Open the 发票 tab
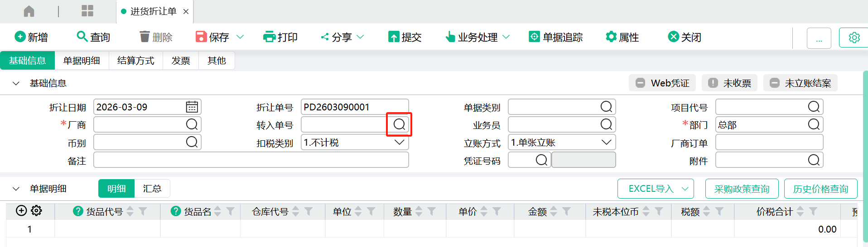Image resolution: width=868 pixels, height=247 pixels. (x=180, y=61)
